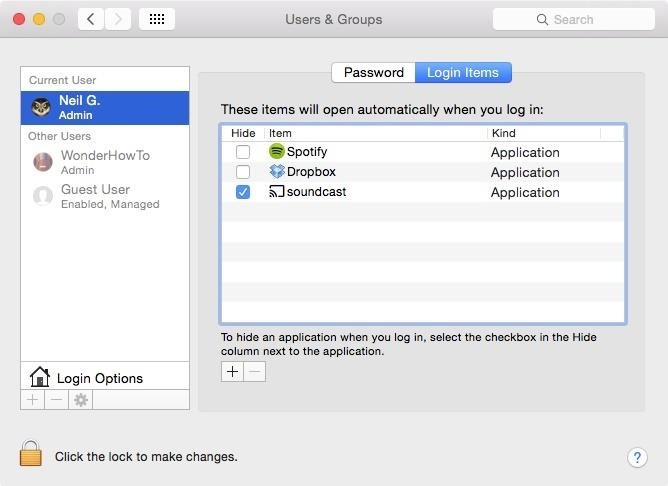This screenshot has width=668, height=486.
Task: Go back with the left chevron
Action: 91,19
